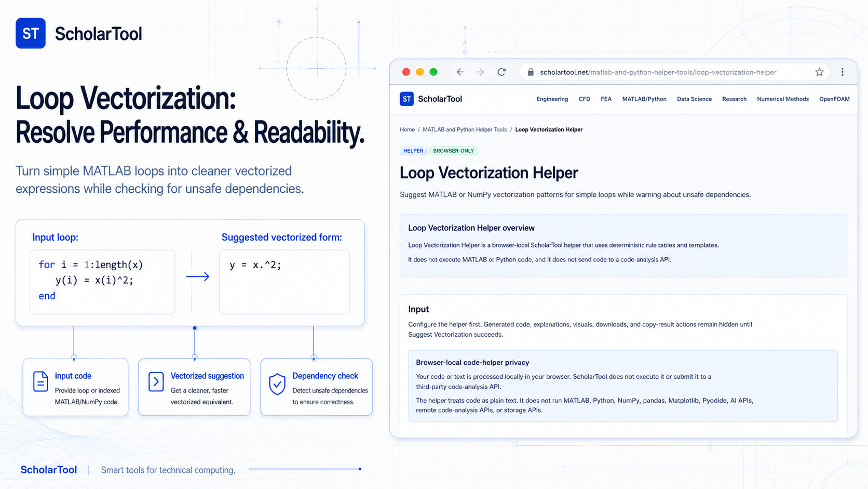The height and width of the screenshot is (489, 868).
Task: Click the 'Suggested vectorized form:' label
Action: coord(282,237)
